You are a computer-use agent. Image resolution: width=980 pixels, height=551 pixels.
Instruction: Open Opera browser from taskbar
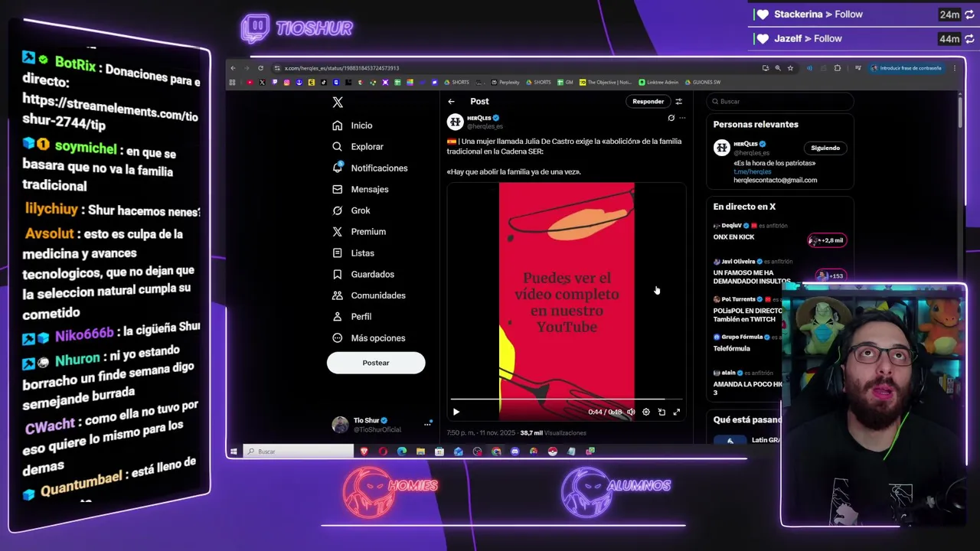(383, 452)
